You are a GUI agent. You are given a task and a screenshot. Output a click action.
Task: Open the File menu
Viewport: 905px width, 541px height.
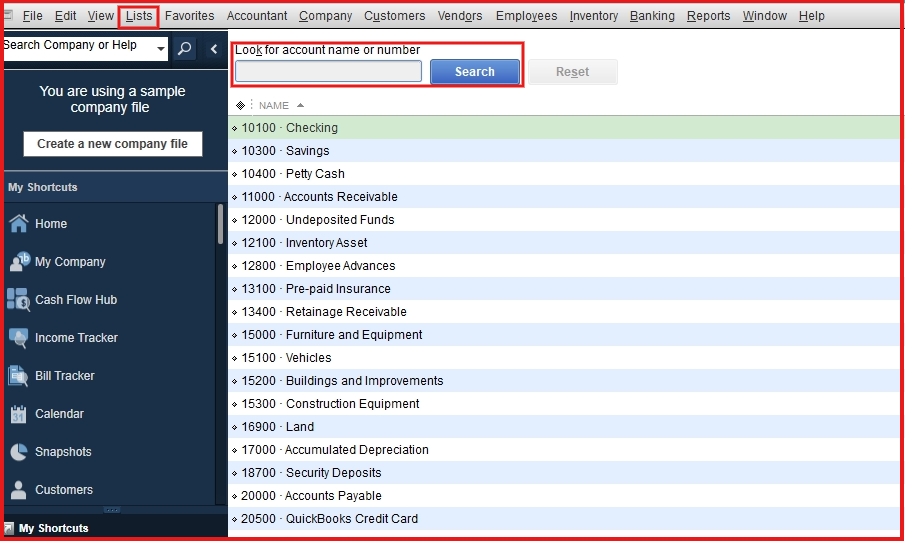coord(32,16)
